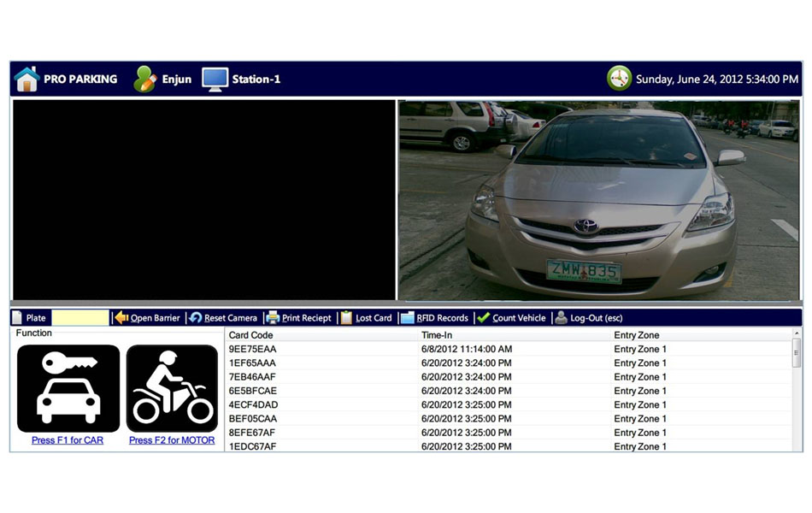
Task: Click the yellow Plate input field
Action: tap(80, 318)
